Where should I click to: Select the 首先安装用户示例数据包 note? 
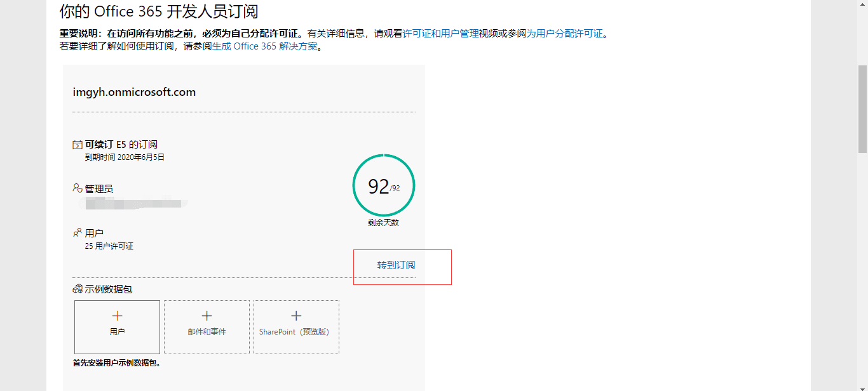tap(117, 363)
